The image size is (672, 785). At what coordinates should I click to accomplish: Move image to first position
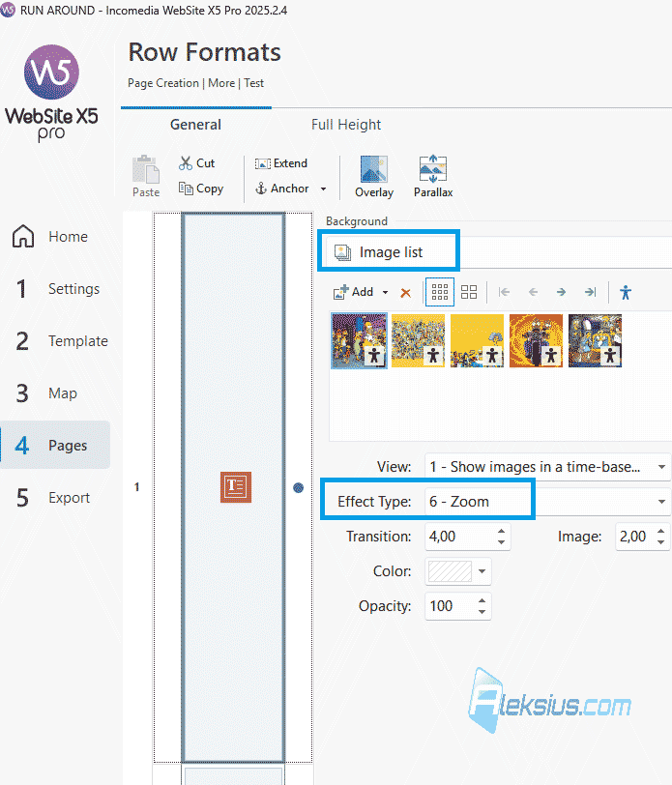[505, 292]
